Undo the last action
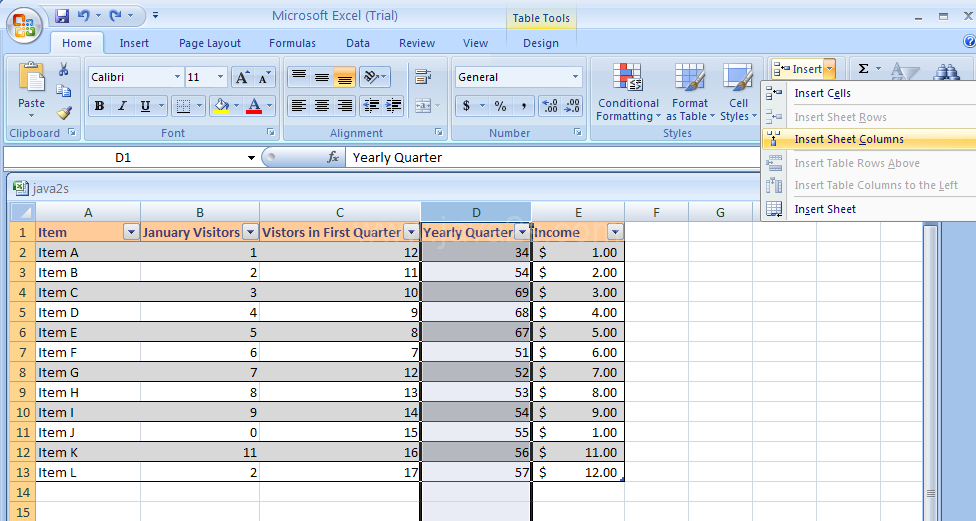The width and height of the screenshot is (976, 521). pyautogui.click(x=83, y=16)
